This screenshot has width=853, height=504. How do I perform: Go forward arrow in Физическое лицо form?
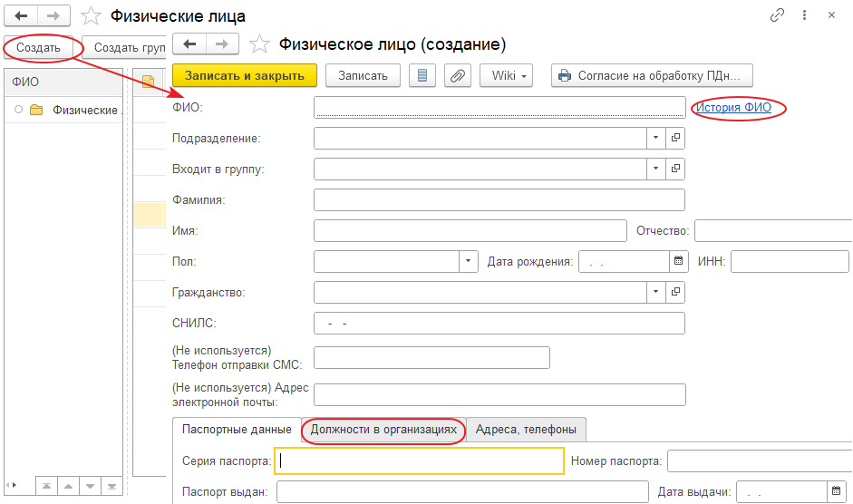coord(222,44)
